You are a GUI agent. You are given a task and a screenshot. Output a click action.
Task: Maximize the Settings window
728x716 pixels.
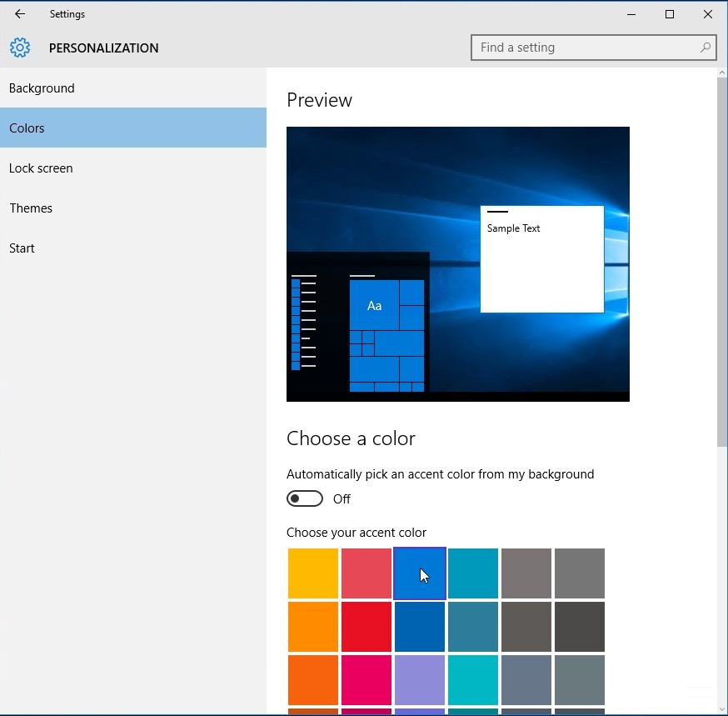670,14
